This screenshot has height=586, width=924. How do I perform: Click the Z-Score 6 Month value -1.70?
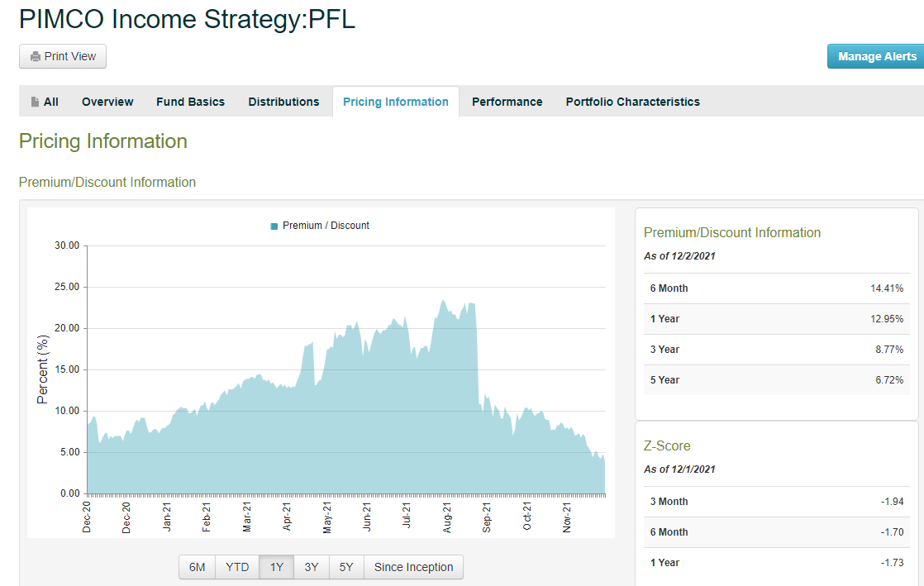892,532
